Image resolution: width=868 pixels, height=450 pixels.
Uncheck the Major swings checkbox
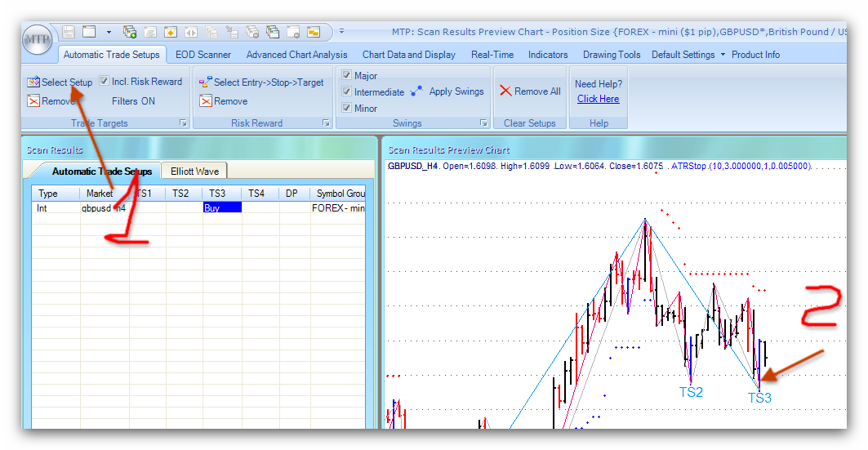click(x=347, y=76)
